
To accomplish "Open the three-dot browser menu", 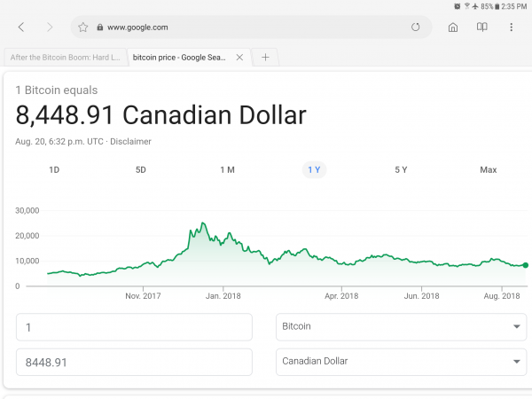I will [512, 27].
